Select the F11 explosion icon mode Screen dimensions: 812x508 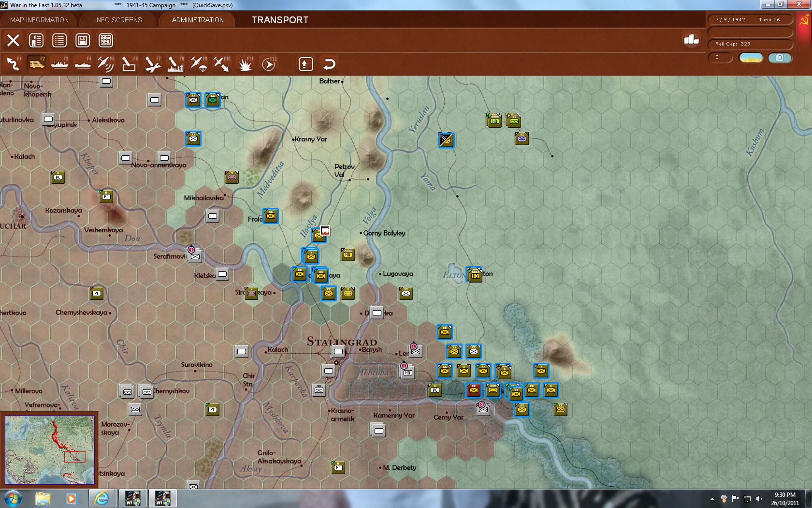pos(246,64)
